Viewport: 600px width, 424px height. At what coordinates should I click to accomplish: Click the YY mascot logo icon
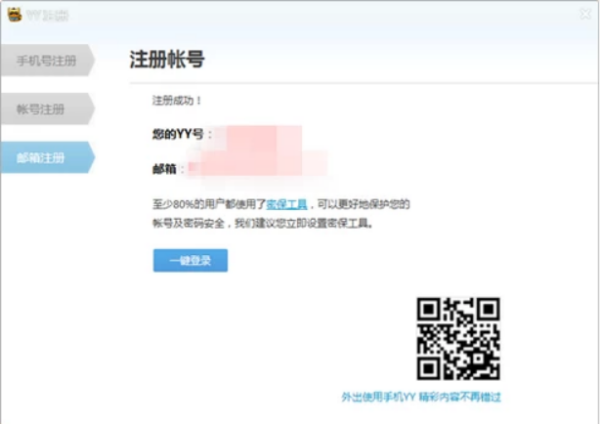pyautogui.click(x=15, y=15)
